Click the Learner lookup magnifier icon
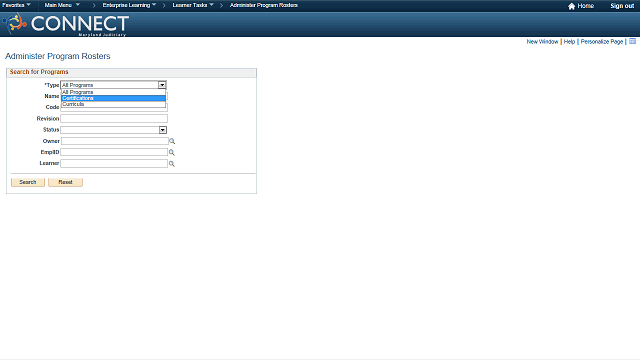 pyautogui.click(x=172, y=164)
